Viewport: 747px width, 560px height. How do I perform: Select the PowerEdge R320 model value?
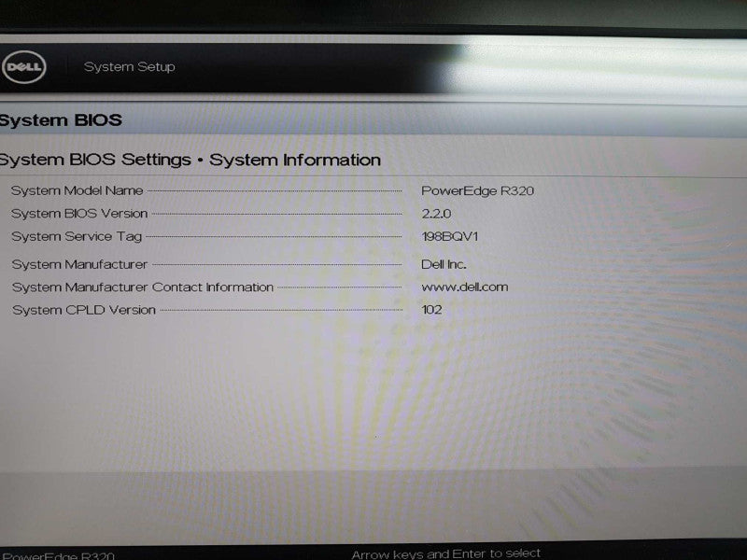(477, 191)
